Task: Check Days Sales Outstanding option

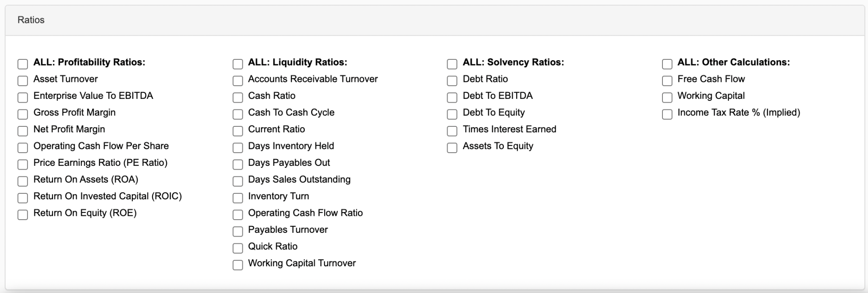Action: point(238,181)
